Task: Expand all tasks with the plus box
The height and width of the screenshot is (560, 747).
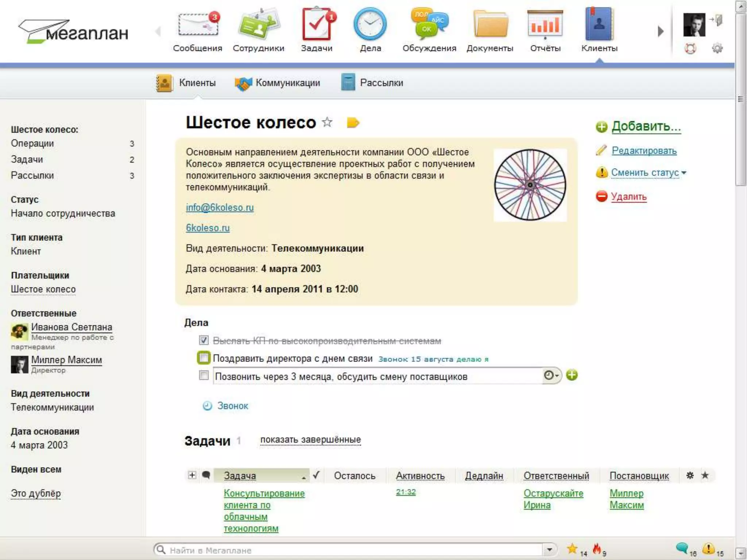Action: click(x=192, y=475)
